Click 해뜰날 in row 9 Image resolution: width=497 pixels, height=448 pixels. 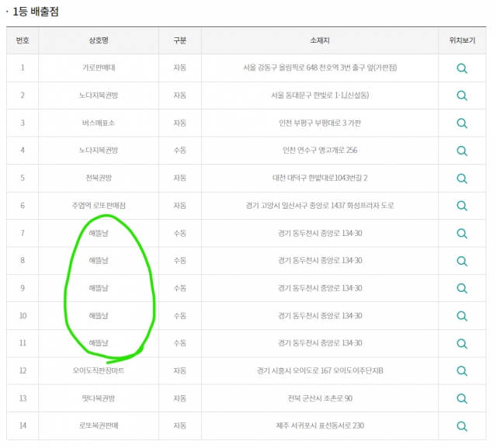(99, 288)
